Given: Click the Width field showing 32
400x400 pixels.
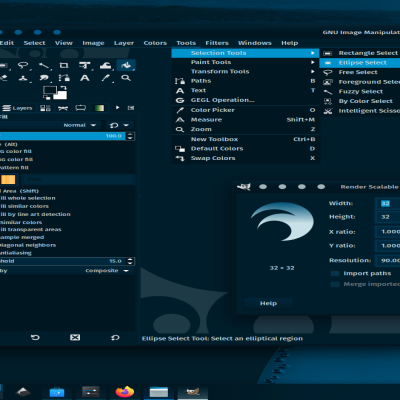Looking at the screenshot, I should [x=388, y=203].
